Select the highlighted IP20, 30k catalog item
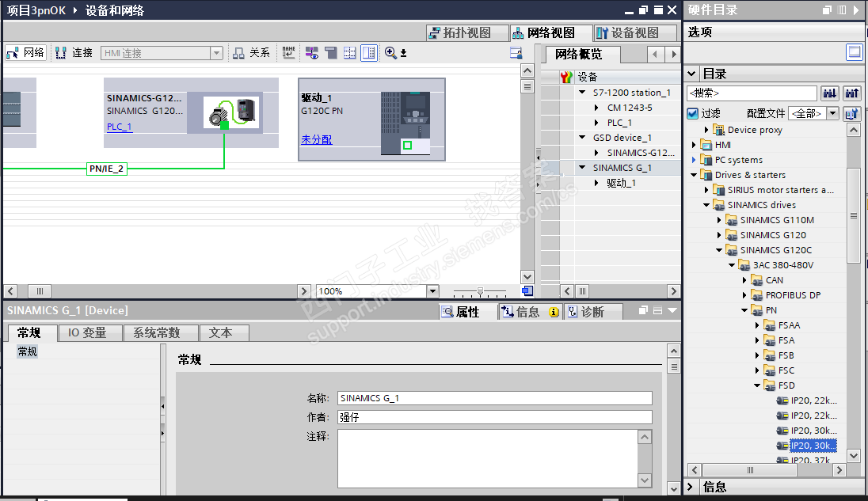Viewport: 868px width, 501px height. (x=813, y=445)
